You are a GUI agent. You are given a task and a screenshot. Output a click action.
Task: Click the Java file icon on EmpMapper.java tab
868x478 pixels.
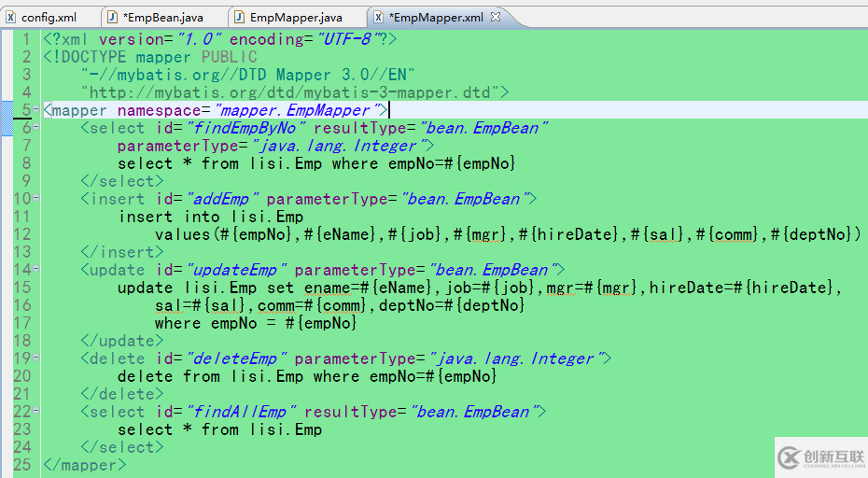click(x=239, y=17)
